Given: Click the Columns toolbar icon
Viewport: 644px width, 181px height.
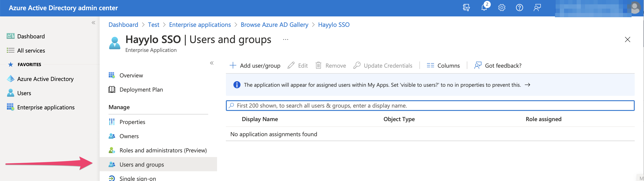Looking at the screenshot, I should tap(430, 66).
